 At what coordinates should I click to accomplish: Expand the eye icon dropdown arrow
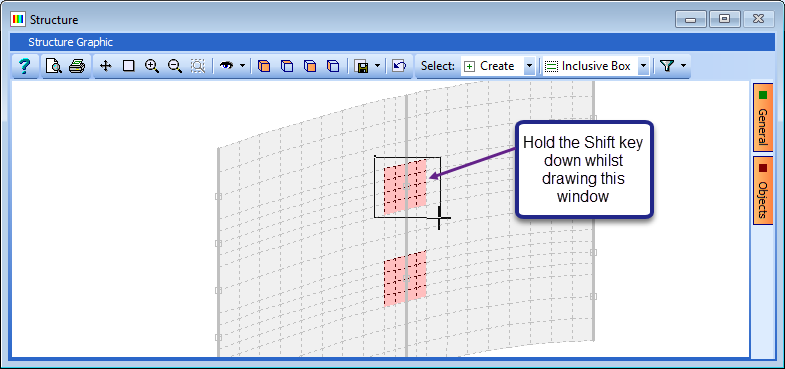242,66
